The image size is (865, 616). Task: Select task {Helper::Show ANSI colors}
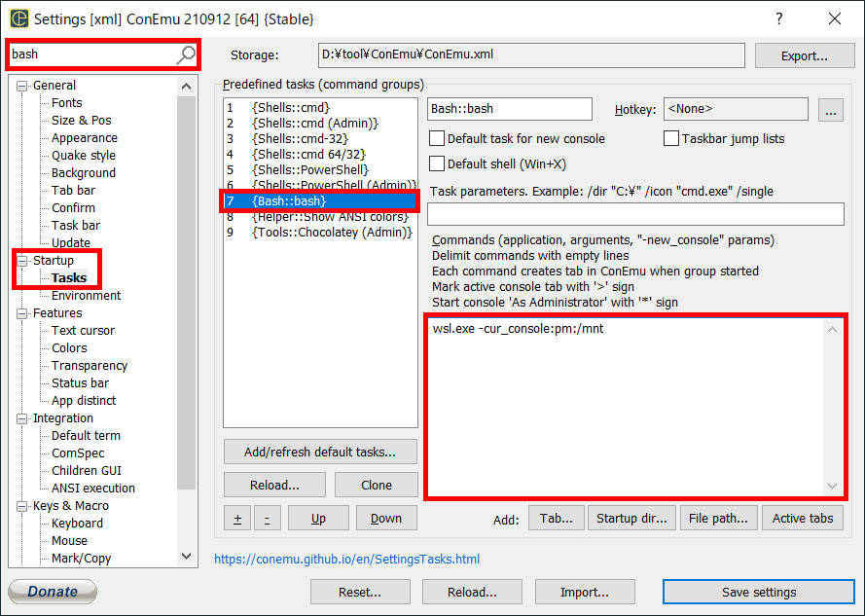point(320,217)
